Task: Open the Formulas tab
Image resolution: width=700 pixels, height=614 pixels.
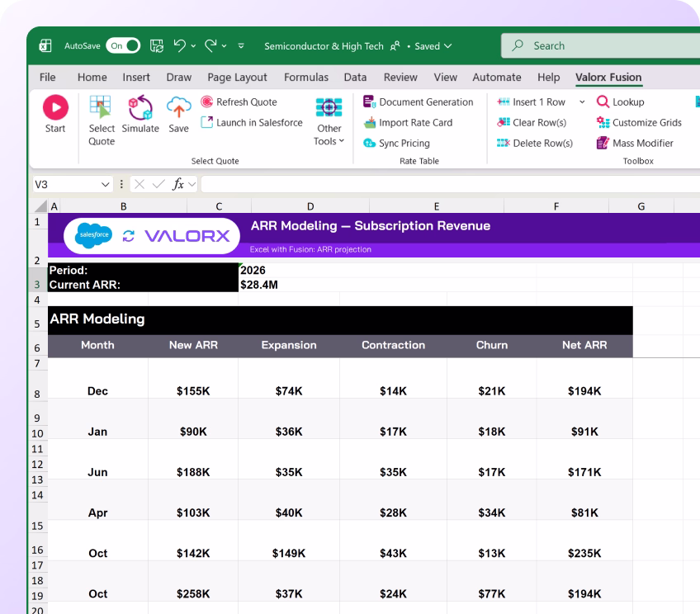Action: tap(306, 78)
